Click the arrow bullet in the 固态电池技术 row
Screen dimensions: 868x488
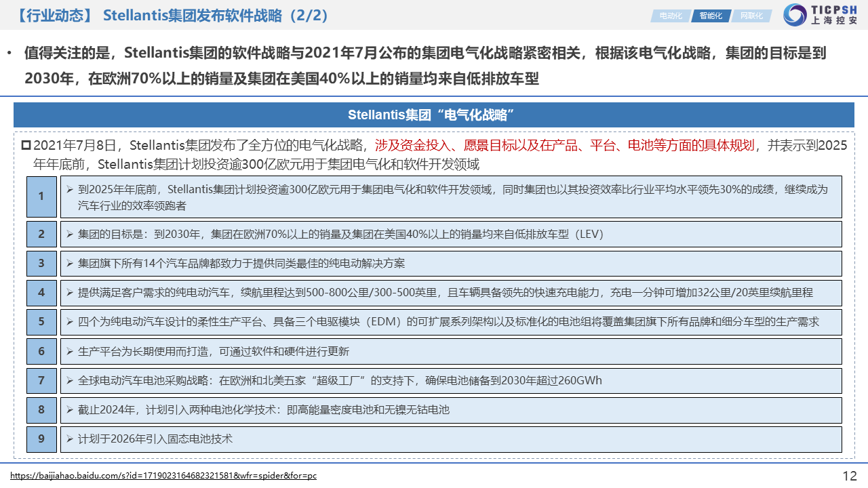pos(69,439)
